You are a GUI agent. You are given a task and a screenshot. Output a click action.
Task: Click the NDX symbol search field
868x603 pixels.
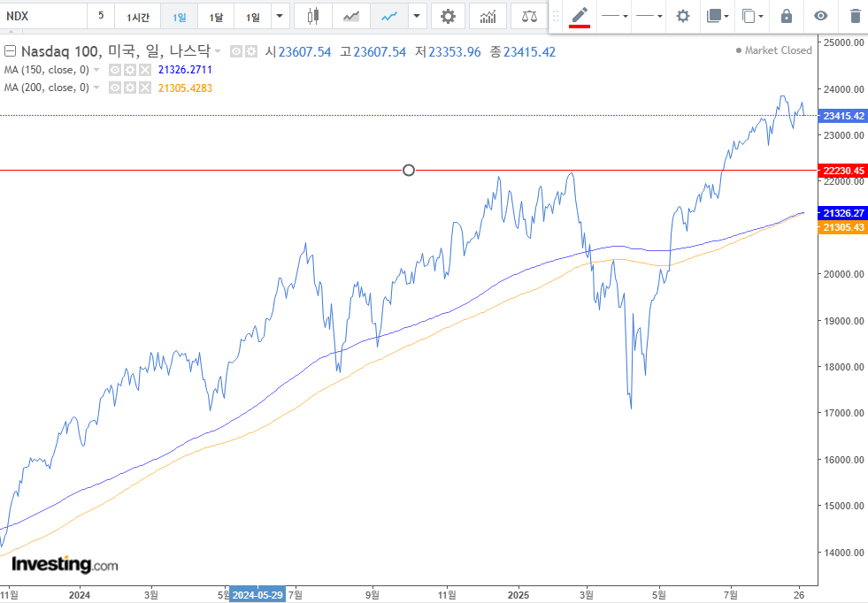43,16
